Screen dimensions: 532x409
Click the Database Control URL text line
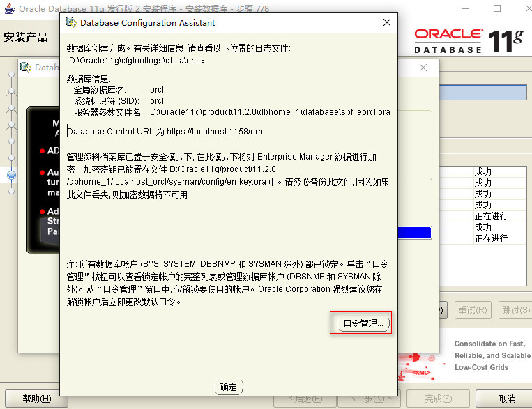point(165,131)
